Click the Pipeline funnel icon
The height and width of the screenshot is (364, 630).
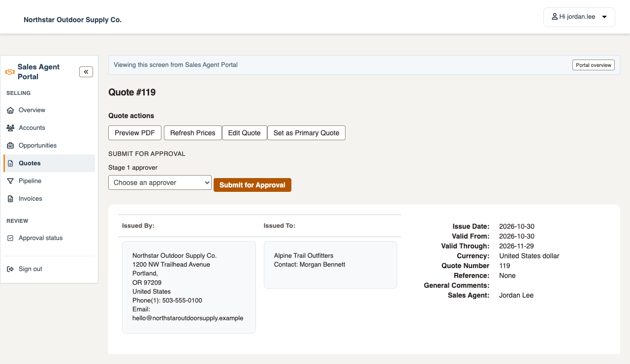10,181
